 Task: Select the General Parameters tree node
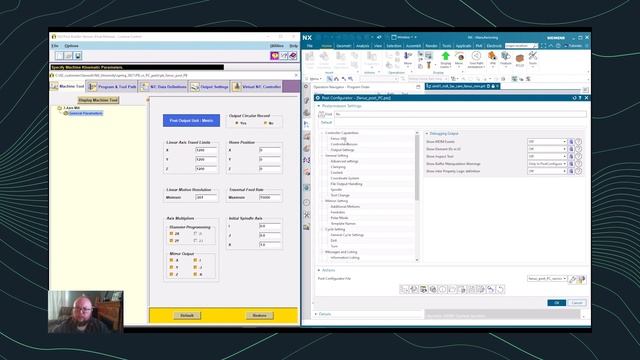pos(85,113)
